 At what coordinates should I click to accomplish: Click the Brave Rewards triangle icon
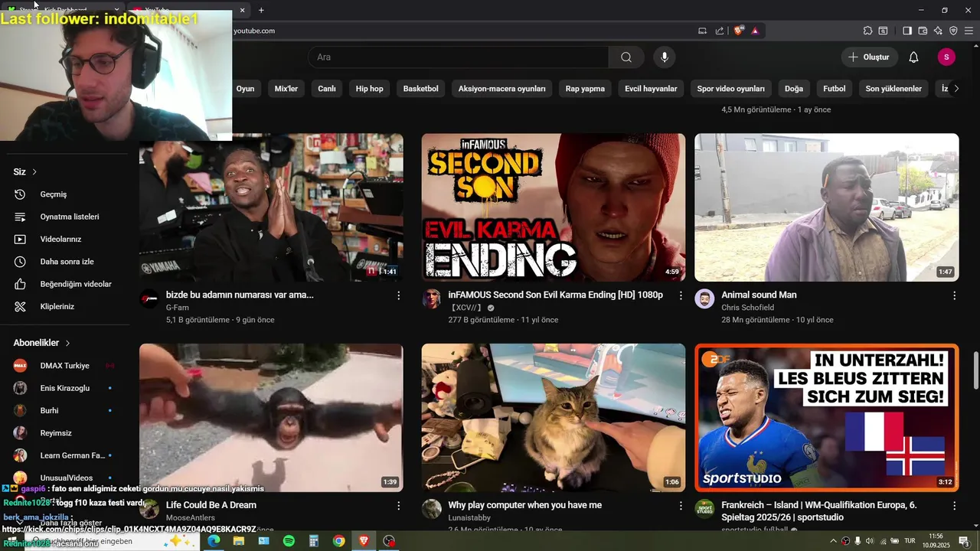tap(755, 31)
